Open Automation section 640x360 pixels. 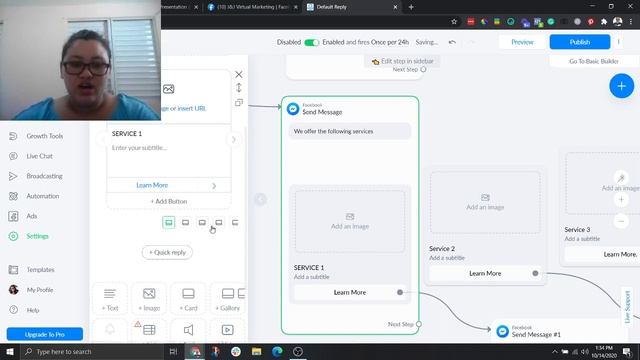[x=42, y=196]
